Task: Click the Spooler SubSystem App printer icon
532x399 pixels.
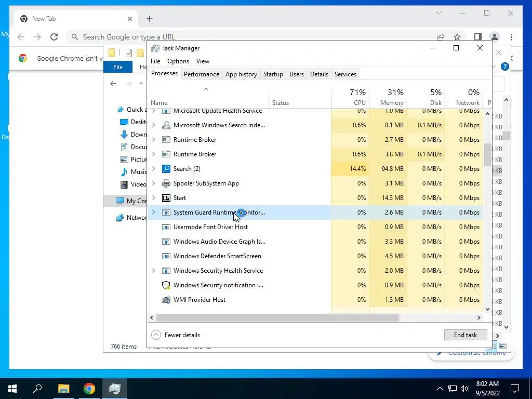Action: [166, 183]
